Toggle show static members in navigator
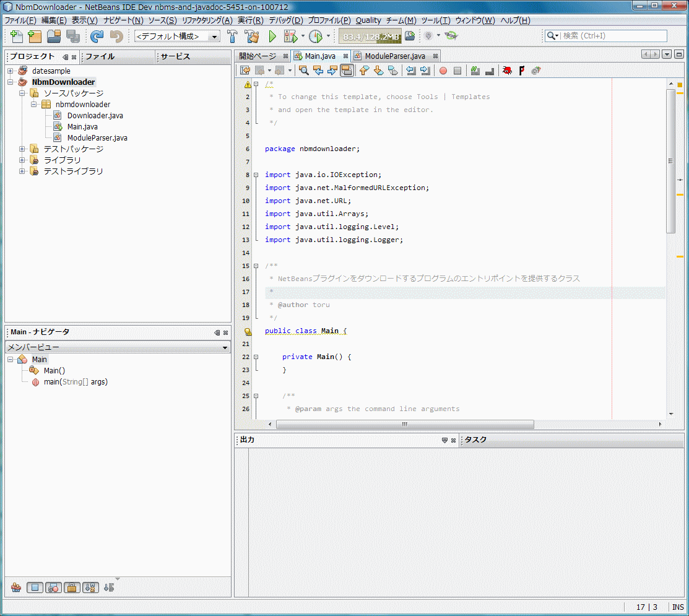Viewport: 689px width, 616px height. [53, 588]
